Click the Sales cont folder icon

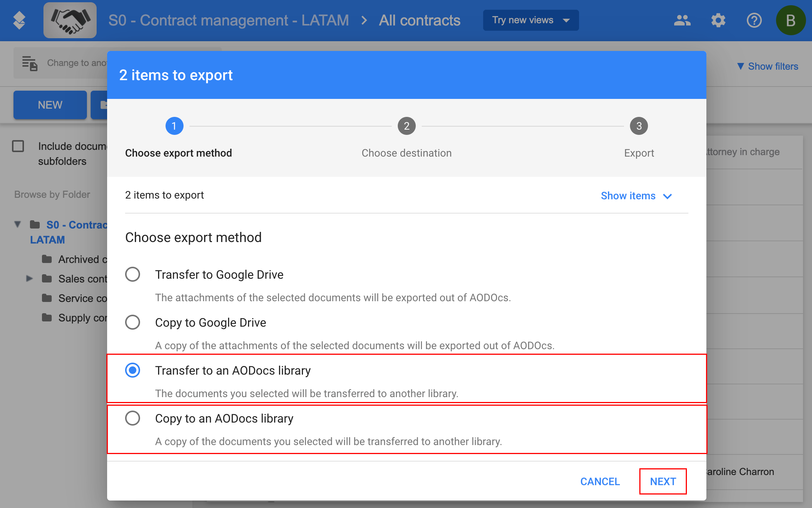tap(47, 278)
